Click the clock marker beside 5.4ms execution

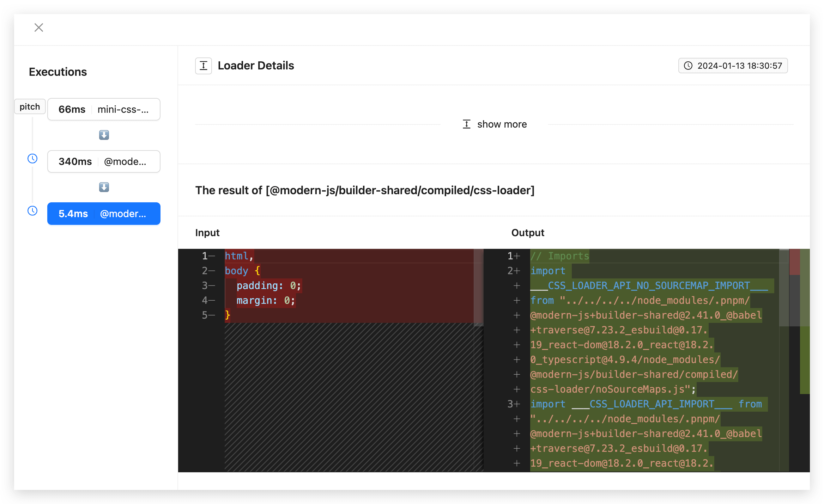pyautogui.click(x=32, y=211)
